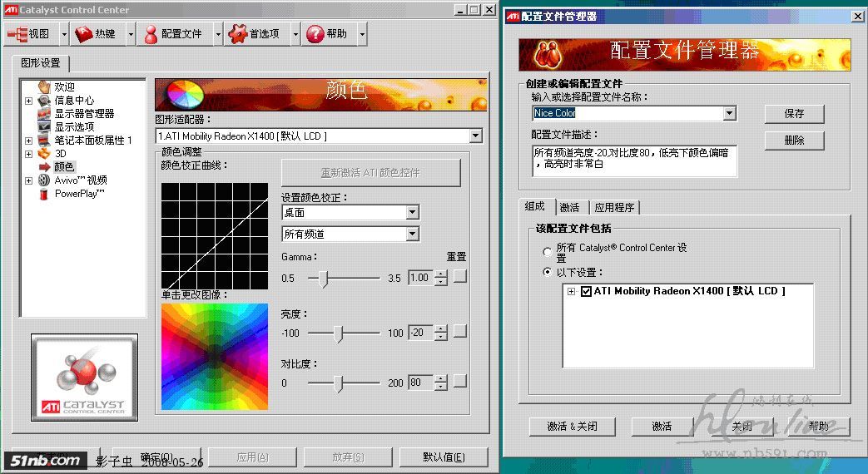This screenshot has height=474, width=868.
Task: Click the Gamma slider handle
Action: tap(323, 278)
